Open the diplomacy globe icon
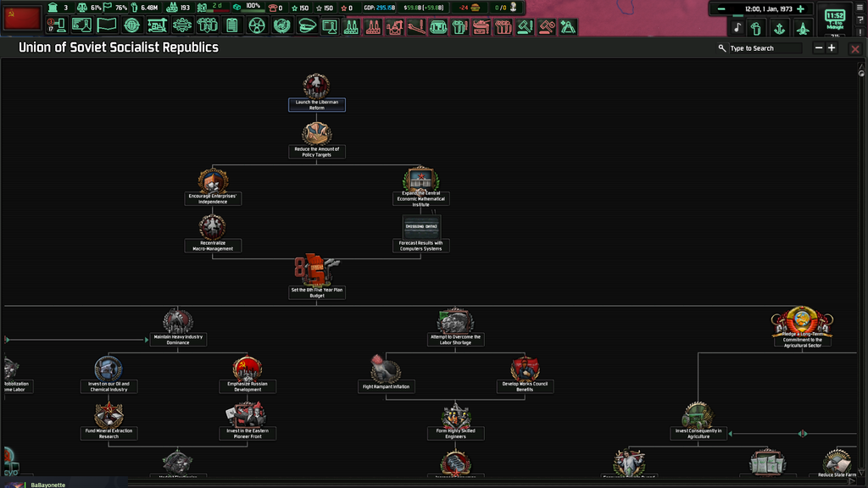This screenshot has height=488, width=868. (131, 25)
